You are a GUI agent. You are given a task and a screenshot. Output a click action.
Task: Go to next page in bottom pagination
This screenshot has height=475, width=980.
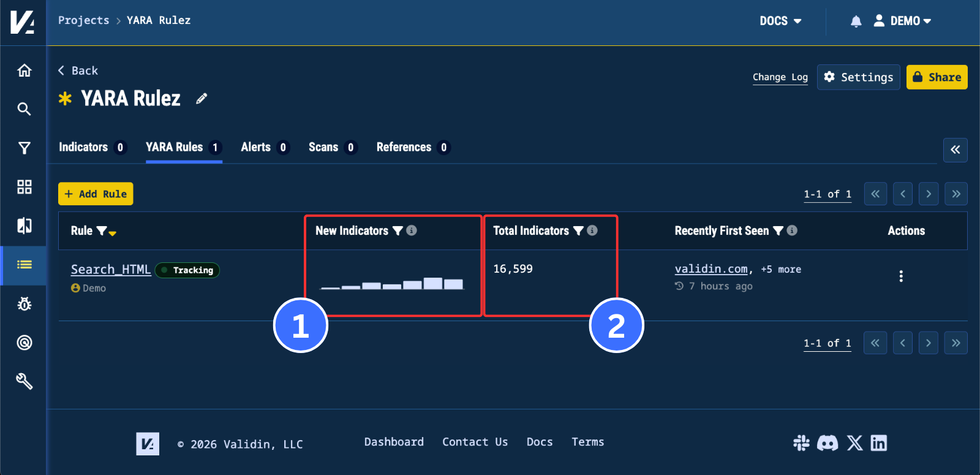[929, 343]
